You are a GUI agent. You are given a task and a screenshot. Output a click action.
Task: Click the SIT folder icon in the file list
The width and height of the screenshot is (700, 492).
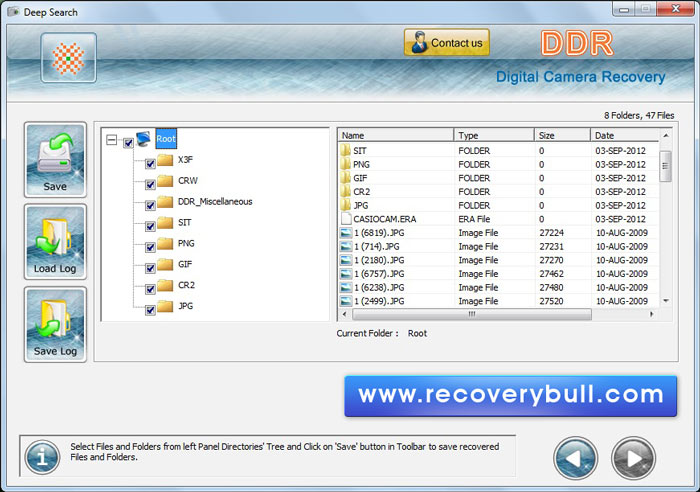(x=345, y=150)
